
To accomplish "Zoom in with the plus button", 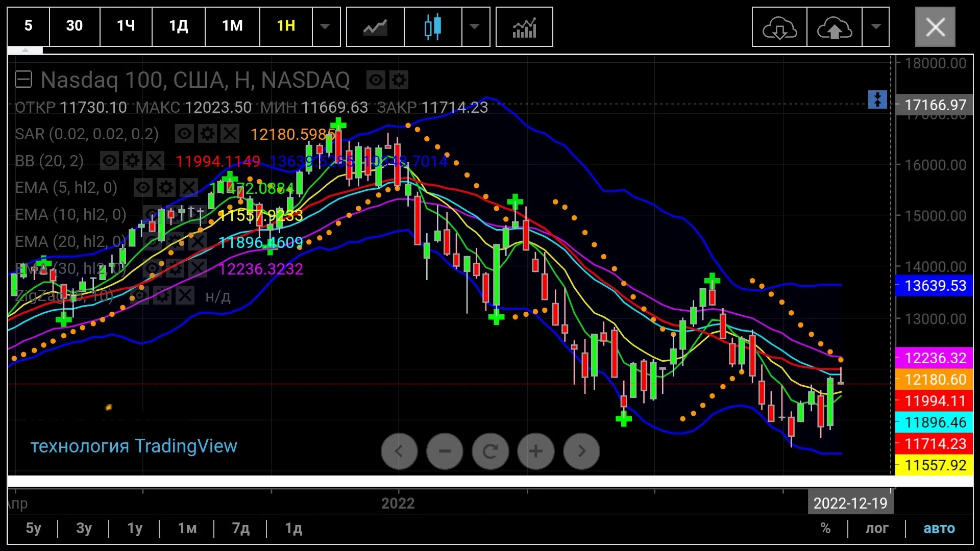I will 535,451.
